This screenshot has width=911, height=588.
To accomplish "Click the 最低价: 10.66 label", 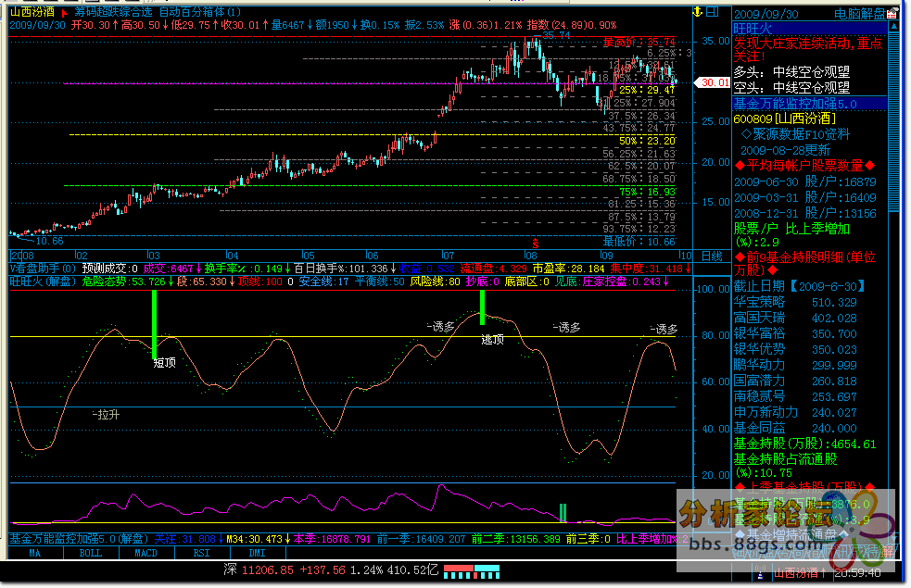I will (639, 242).
